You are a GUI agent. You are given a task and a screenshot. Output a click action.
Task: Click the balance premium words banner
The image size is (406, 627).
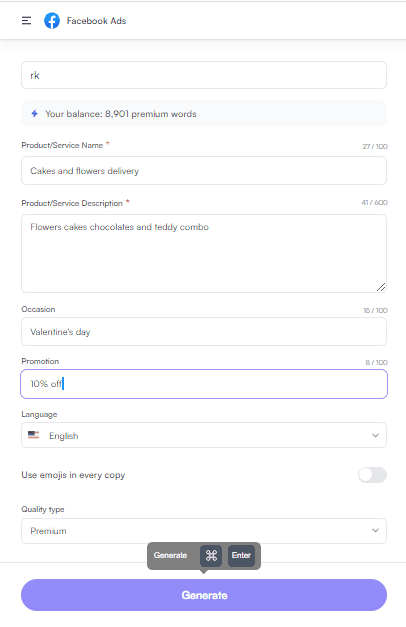click(204, 114)
